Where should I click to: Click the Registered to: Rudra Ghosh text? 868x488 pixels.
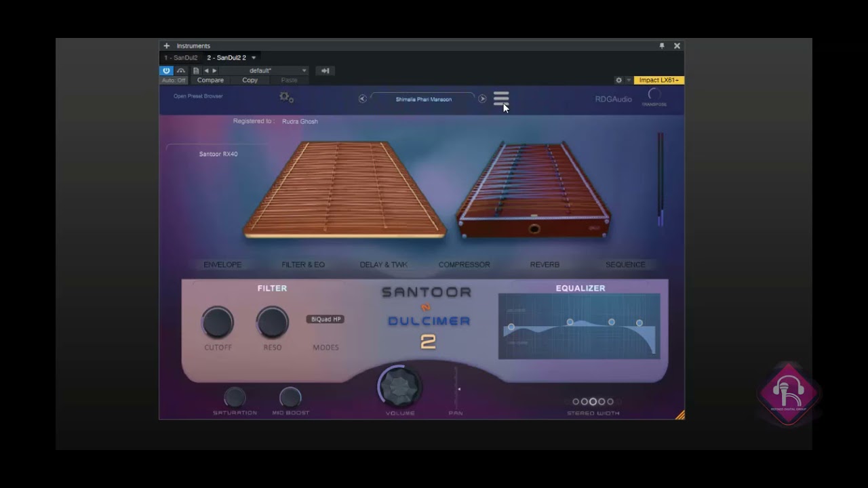tap(275, 121)
